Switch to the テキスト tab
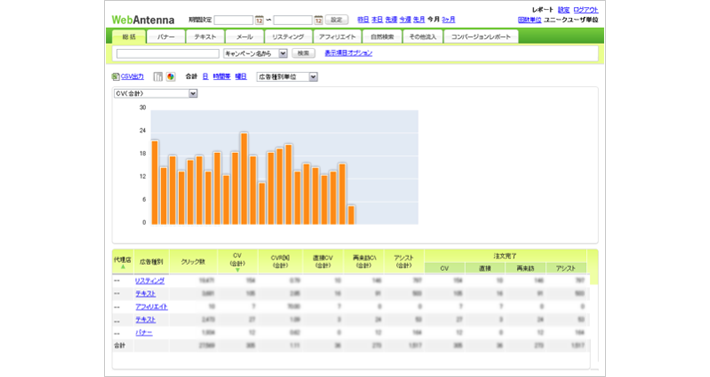This screenshot has width=710, height=377. pyautogui.click(x=205, y=37)
